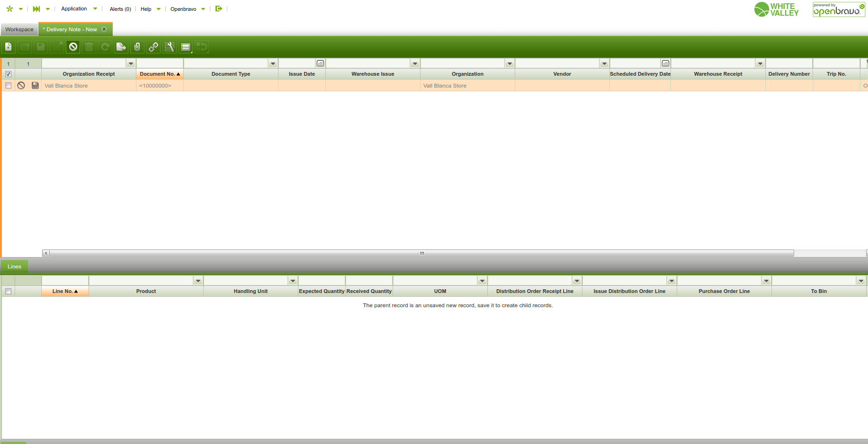Click the Save toolbar icon
Viewport: 868px width, 444px height.
tap(41, 47)
